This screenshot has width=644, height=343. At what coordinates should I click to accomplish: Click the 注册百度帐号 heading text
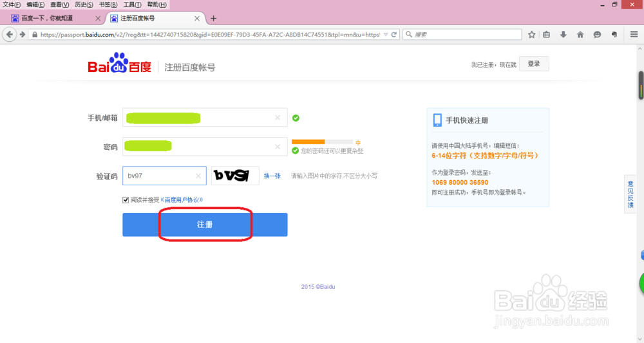[190, 68]
